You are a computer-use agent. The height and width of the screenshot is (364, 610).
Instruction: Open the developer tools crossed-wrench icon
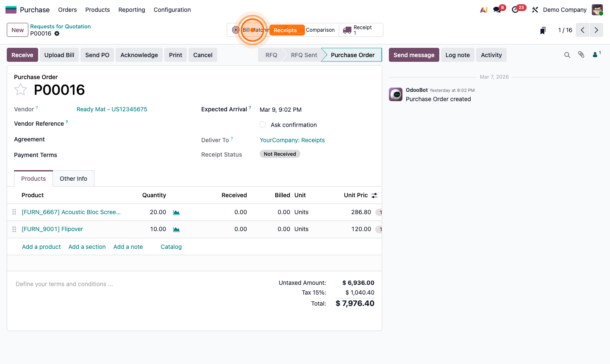click(x=535, y=9)
